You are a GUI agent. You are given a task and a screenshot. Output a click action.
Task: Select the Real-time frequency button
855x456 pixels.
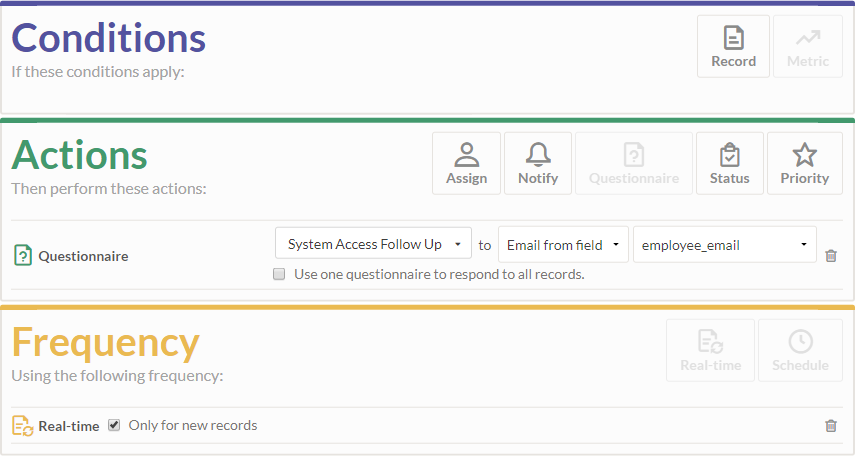pos(710,350)
